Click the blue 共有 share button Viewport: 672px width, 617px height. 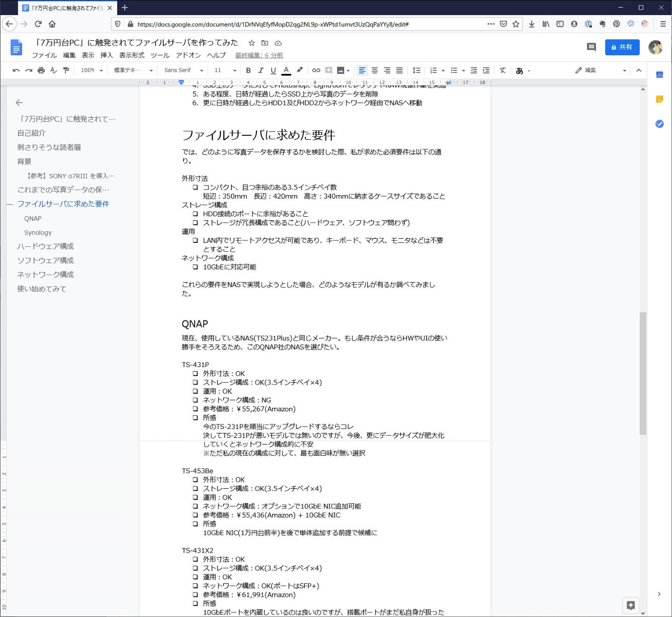point(622,47)
